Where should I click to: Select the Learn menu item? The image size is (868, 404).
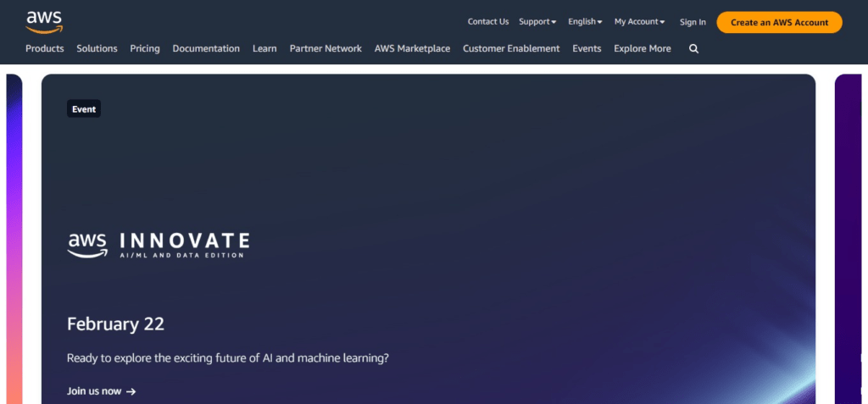pos(264,49)
